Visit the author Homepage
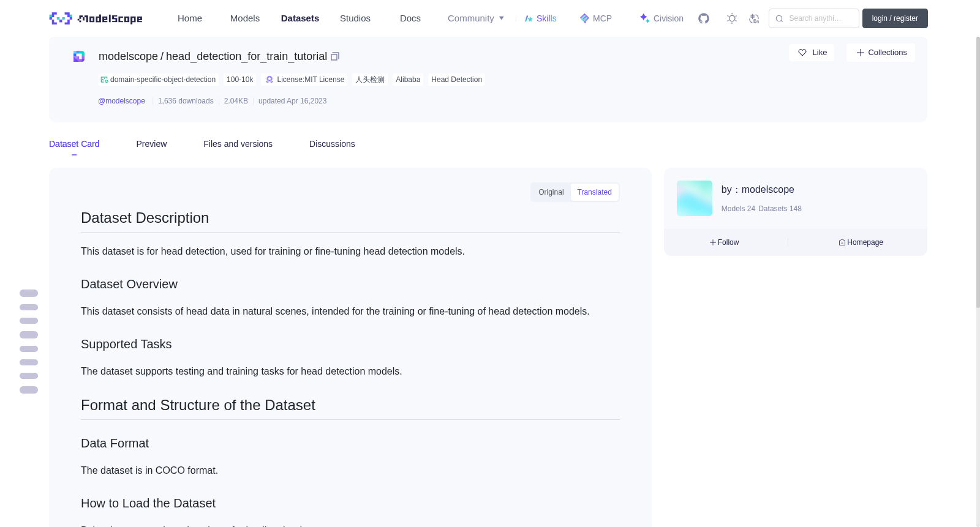Screen dimensions: 980x527 click(861, 242)
